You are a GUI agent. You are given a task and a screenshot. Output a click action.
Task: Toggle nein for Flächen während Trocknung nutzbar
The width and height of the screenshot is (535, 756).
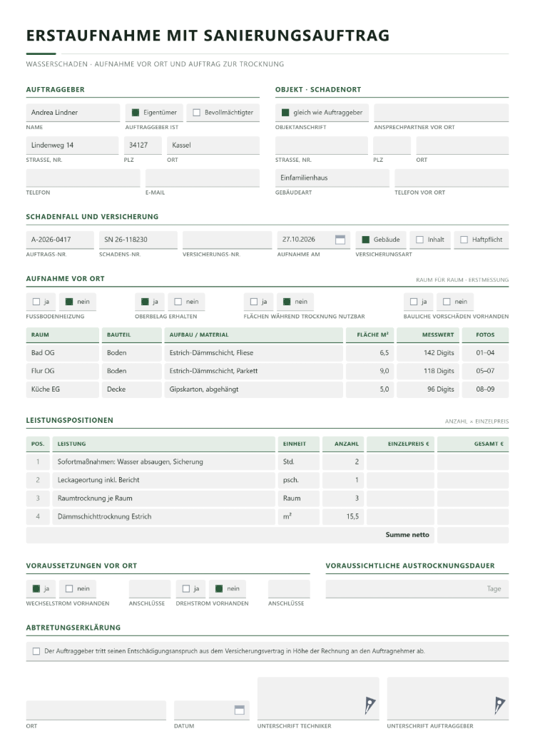287,302
